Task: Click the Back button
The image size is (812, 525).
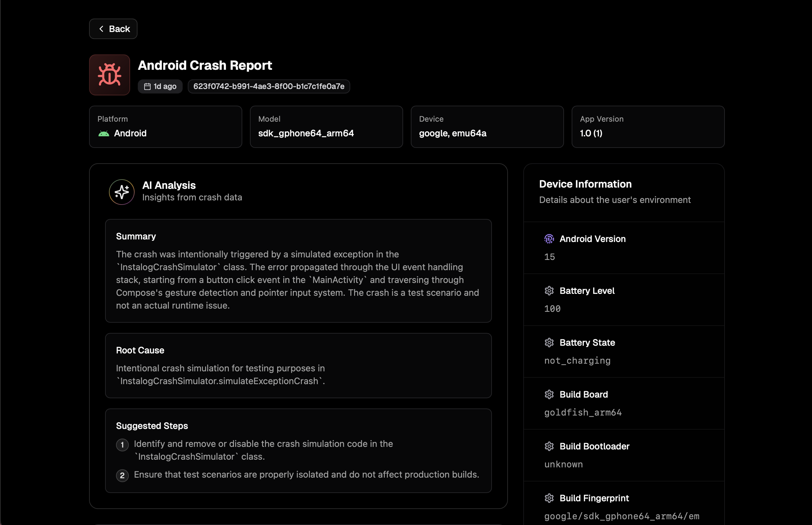Action: (x=113, y=29)
